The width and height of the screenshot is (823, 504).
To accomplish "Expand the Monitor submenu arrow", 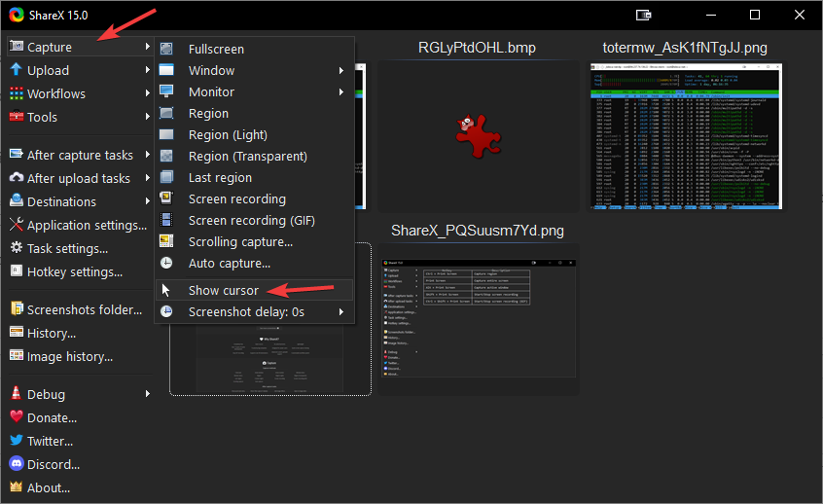I will pos(341,91).
